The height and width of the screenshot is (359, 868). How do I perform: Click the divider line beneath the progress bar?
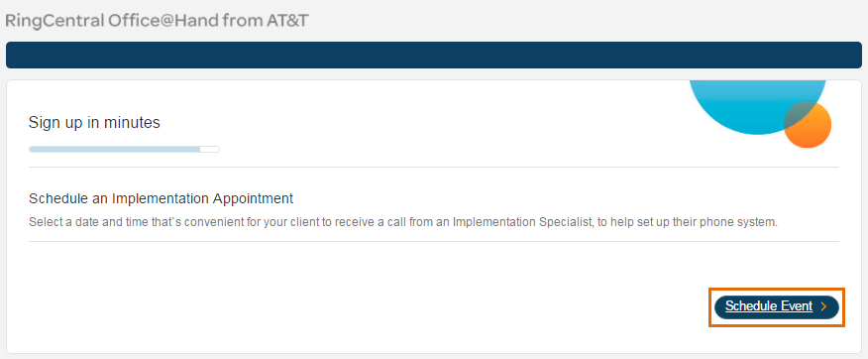[433, 167]
